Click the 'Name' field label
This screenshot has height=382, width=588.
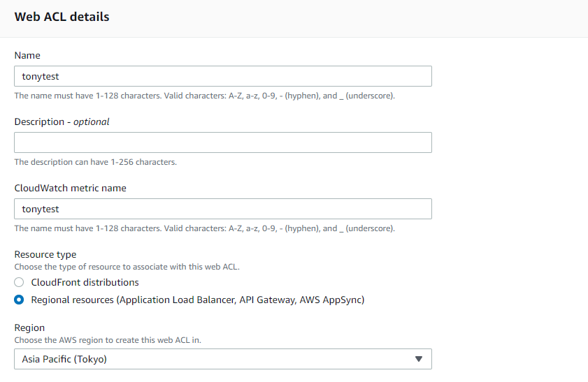(27, 55)
